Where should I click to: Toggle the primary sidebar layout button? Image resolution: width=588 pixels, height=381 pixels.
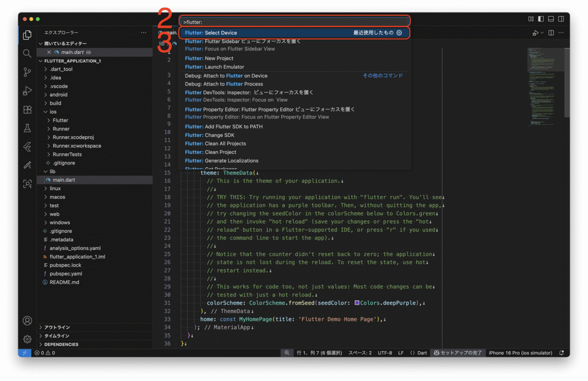click(x=540, y=19)
